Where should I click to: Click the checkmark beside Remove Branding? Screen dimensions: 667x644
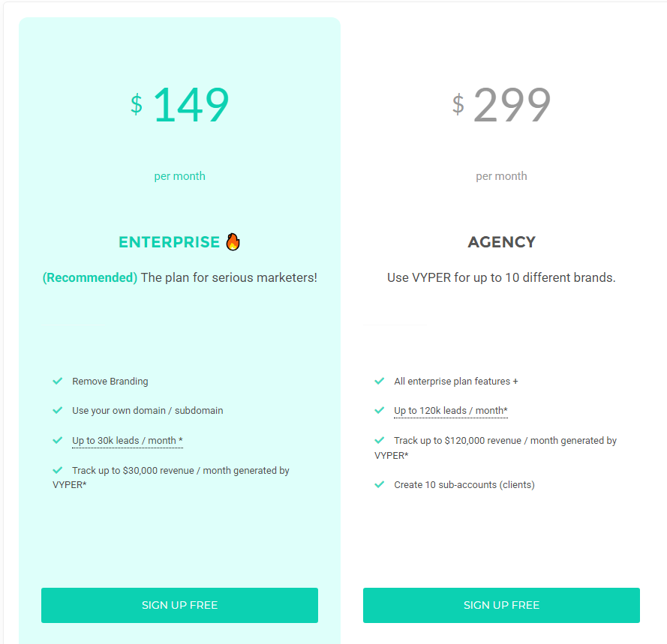tap(57, 381)
